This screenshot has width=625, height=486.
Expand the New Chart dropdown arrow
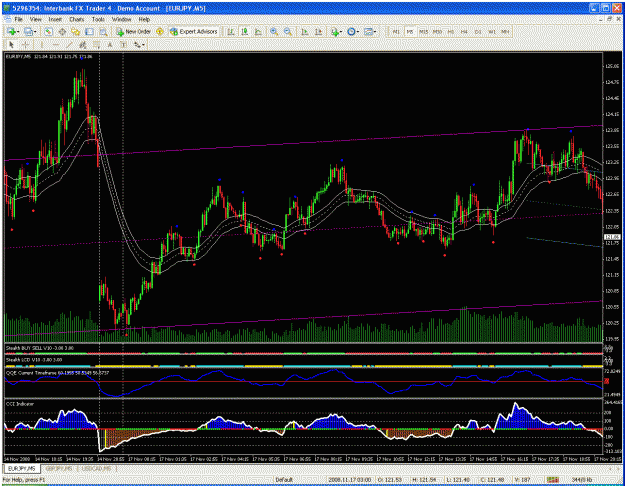[18, 31]
